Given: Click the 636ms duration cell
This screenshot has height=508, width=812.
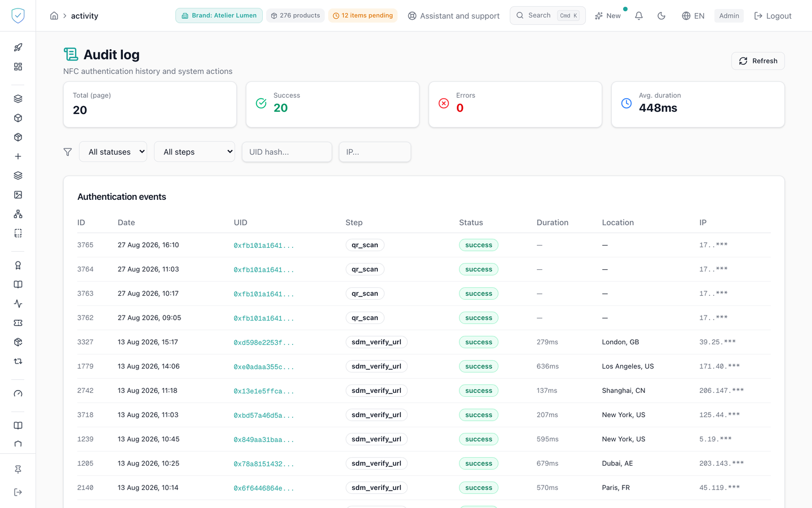Looking at the screenshot, I should [x=548, y=366].
